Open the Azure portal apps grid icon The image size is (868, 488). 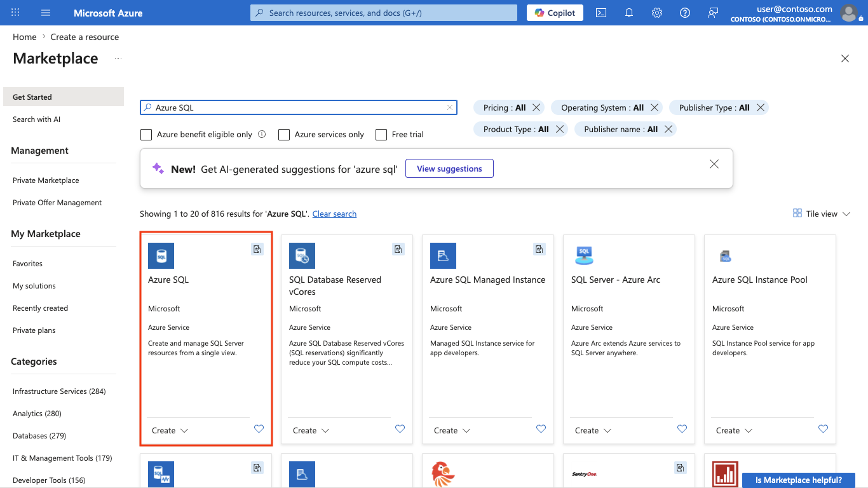coord(15,13)
